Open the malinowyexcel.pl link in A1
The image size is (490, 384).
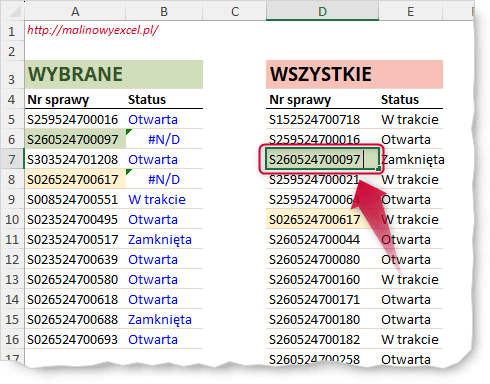(x=93, y=30)
